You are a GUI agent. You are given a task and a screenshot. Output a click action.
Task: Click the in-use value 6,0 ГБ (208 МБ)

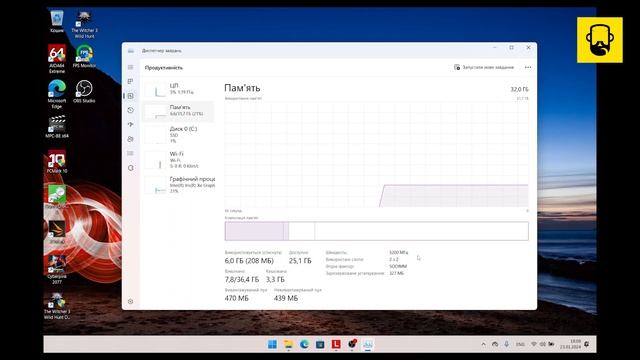[x=249, y=261]
